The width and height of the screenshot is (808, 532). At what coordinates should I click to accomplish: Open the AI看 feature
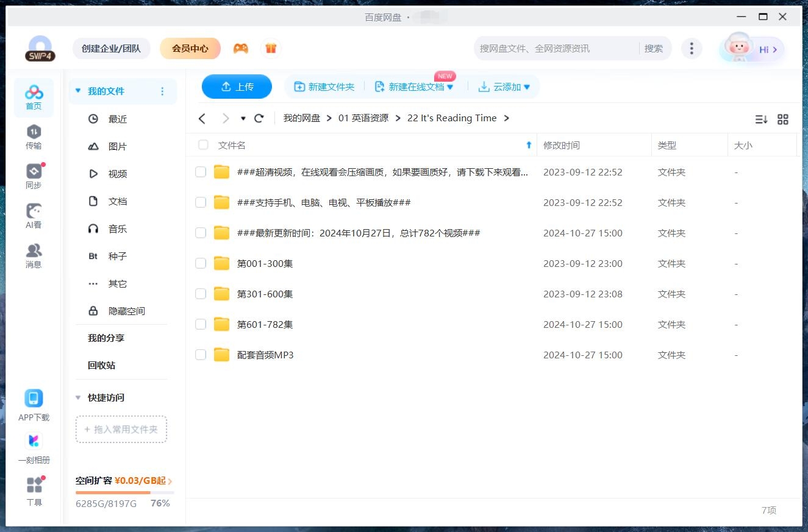pos(34,215)
